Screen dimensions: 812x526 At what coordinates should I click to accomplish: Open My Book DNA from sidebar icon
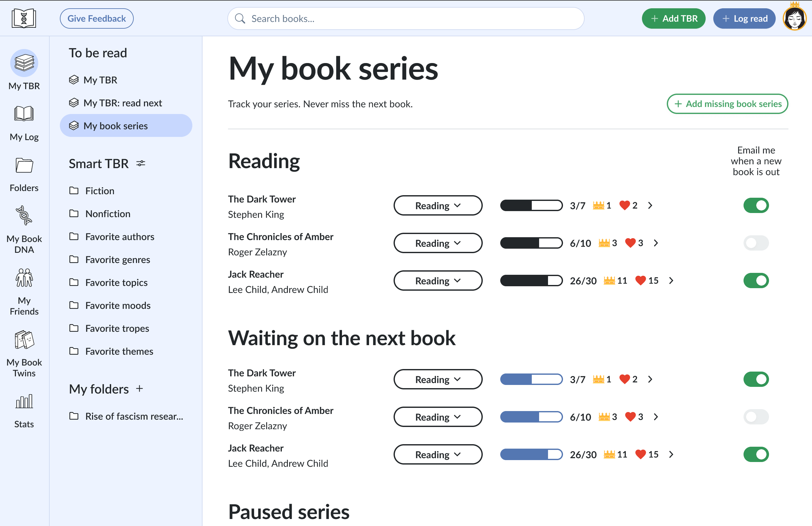point(24,216)
